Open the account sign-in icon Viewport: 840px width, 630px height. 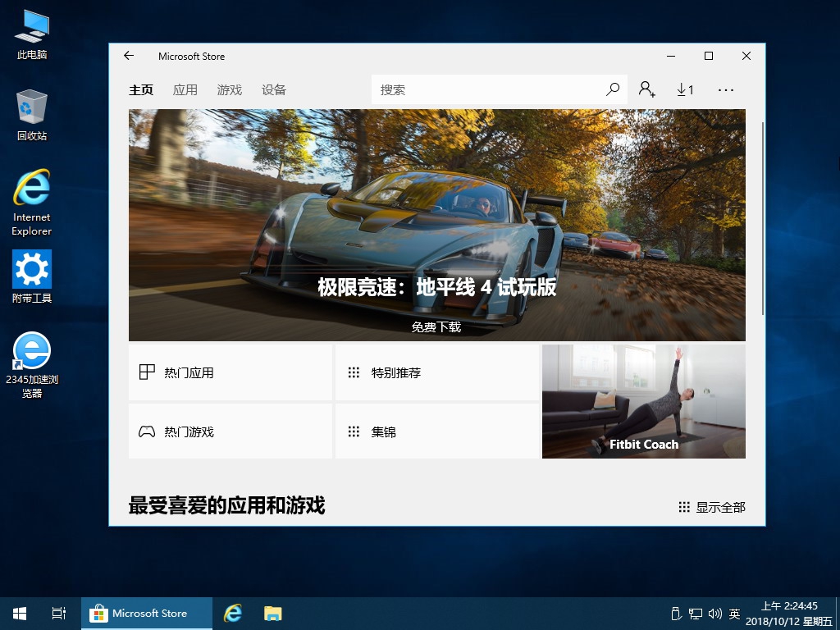(x=646, y=89)
